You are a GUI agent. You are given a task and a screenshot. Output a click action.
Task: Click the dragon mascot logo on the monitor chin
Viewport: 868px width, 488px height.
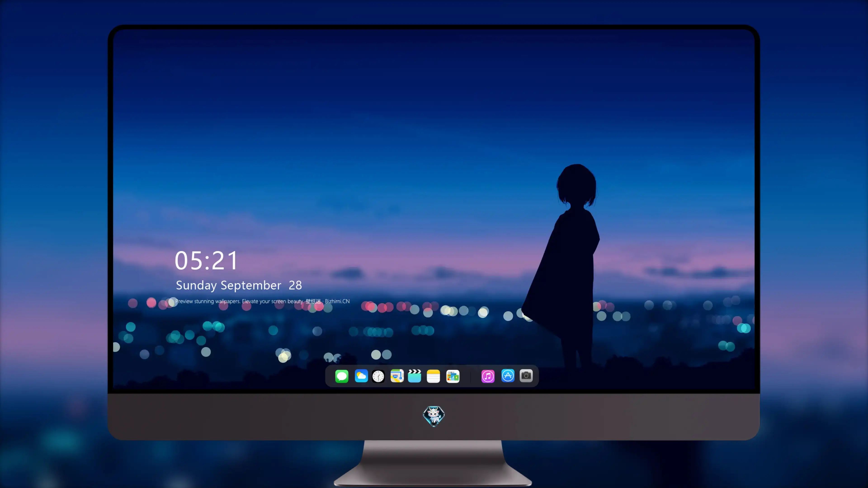point(434,416)
